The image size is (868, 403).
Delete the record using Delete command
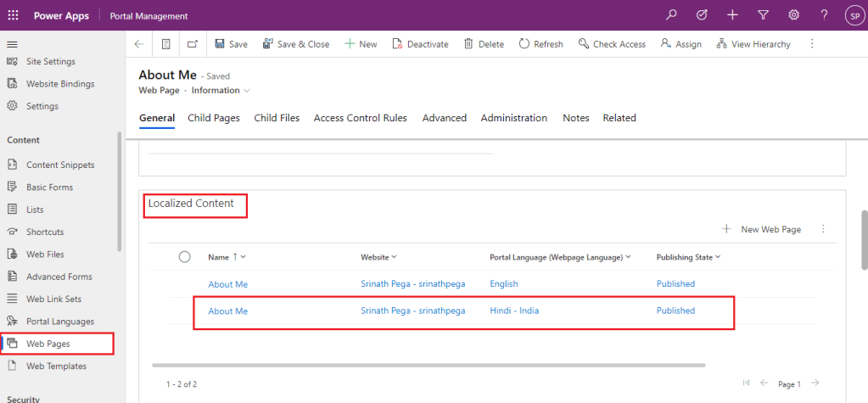pos(483,44)
